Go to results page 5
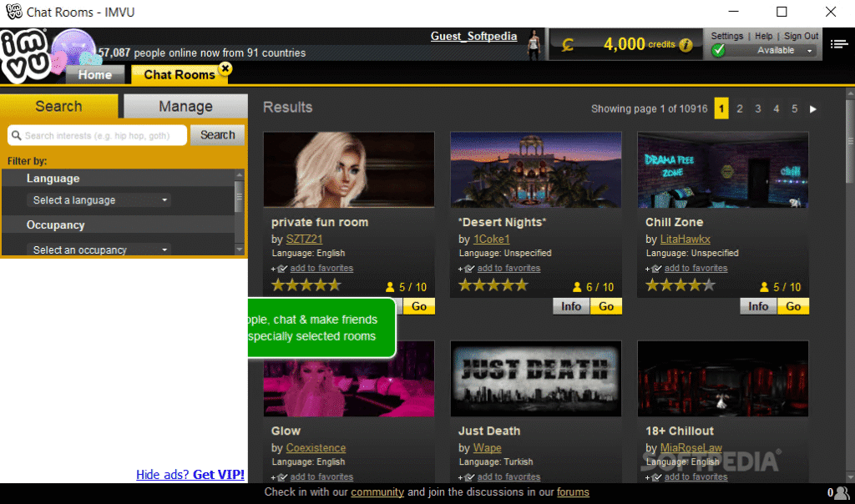This screenshot has width=855, height=504. click(795, 109)
